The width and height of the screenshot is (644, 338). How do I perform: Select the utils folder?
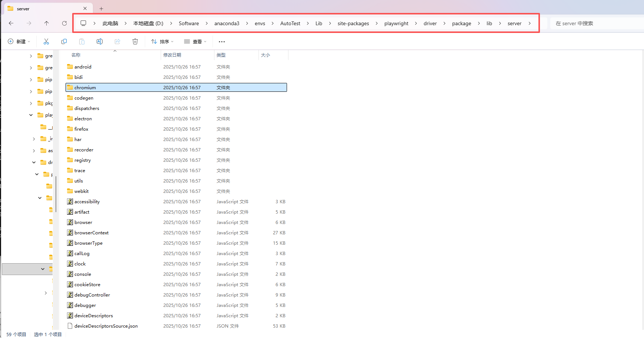[x=79, y=181]
